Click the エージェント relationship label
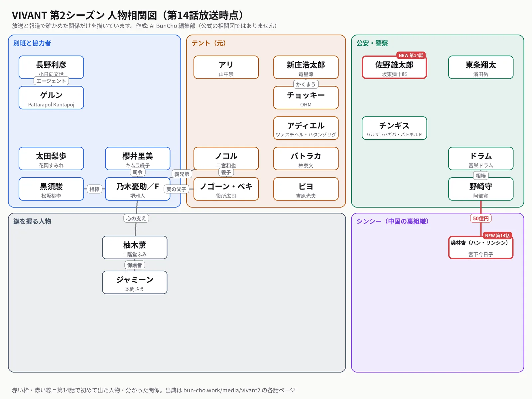This screenshot has width=532, height=399. coord(51,81)
